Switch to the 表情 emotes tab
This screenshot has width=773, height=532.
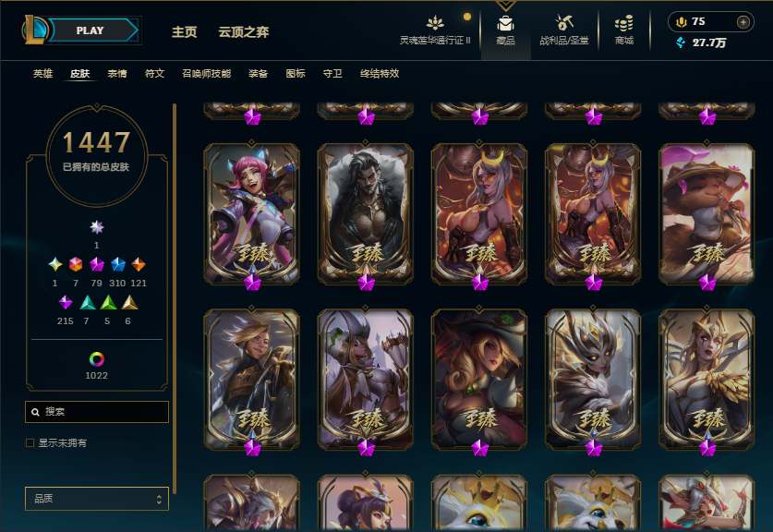[117, 74]
